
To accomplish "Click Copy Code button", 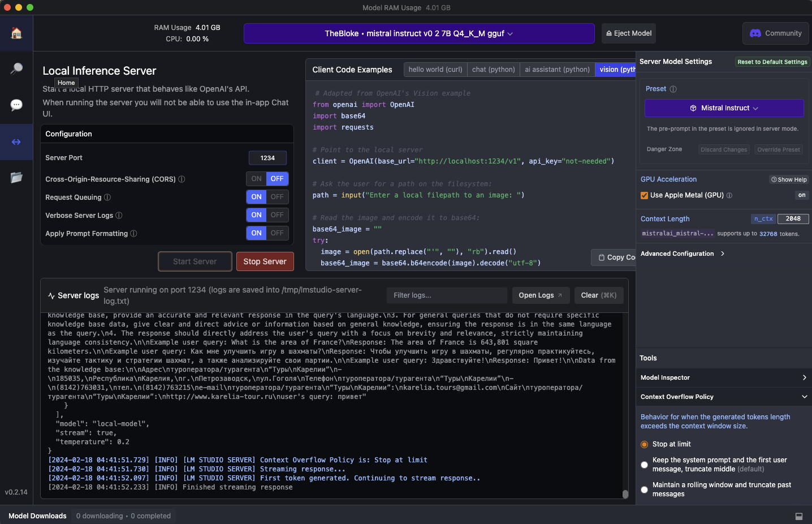I will [x=615, y=257].
